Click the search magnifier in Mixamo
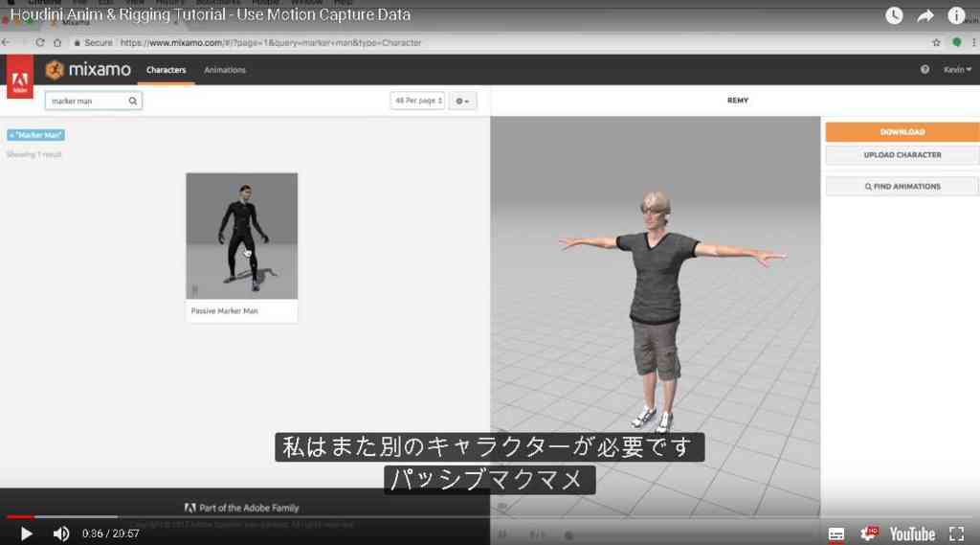The image size is (980, 545). [x=132, y=101]
